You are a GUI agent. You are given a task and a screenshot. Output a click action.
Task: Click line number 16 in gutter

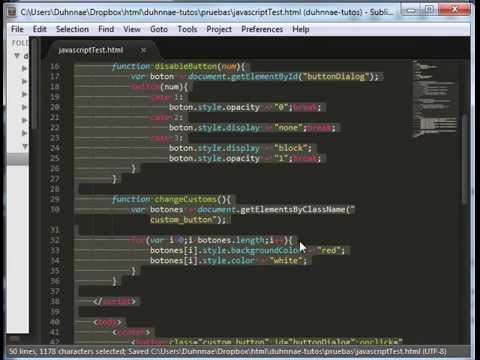55,66
